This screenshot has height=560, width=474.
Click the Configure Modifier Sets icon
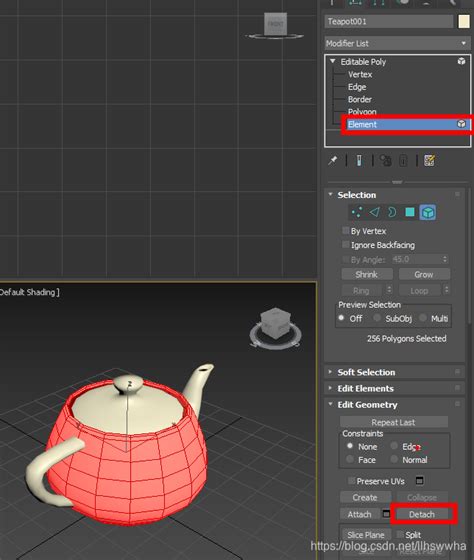pyautogui.click(x=429, y=160)
